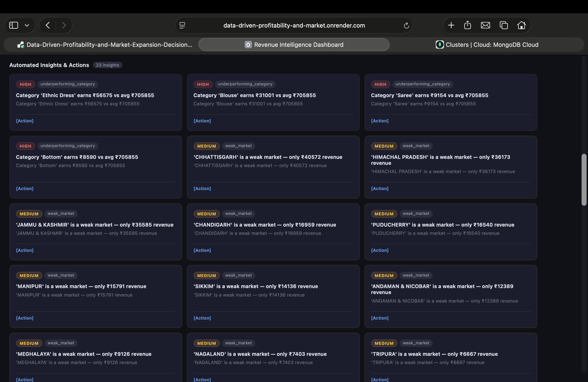Open the Action link for MANIPUR

pos(25,318)
